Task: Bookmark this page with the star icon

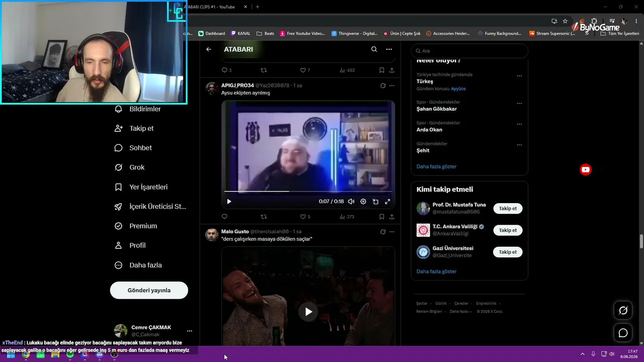Action: [565, 21]
